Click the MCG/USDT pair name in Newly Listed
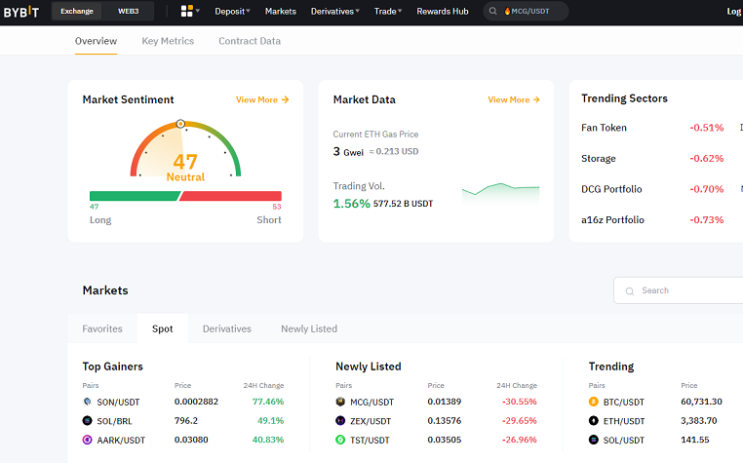This screenshot has width=743, height=463. pos(372,402)
